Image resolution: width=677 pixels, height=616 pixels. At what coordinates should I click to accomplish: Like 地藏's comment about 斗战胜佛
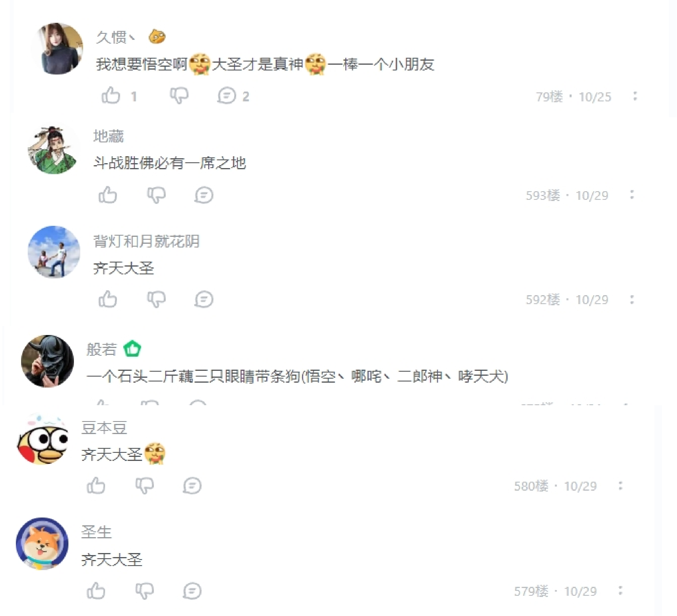coord(108,195)
